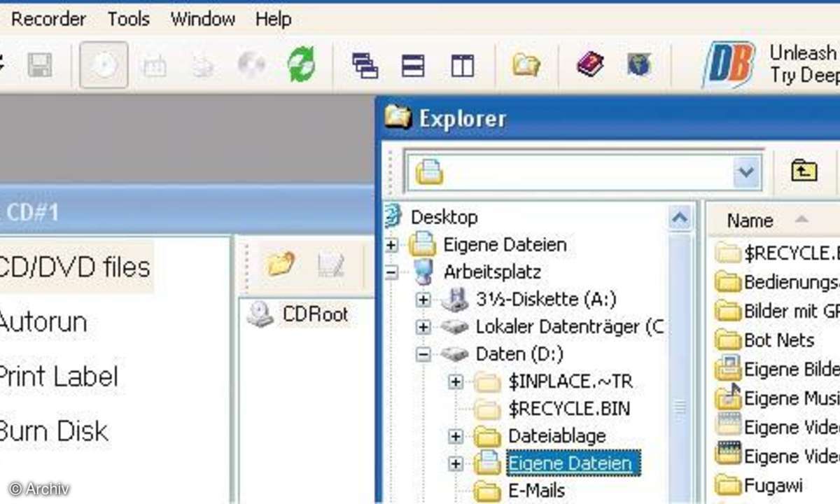
Task: Select Burn Disk in the left panel
Action: coord(53,430)
